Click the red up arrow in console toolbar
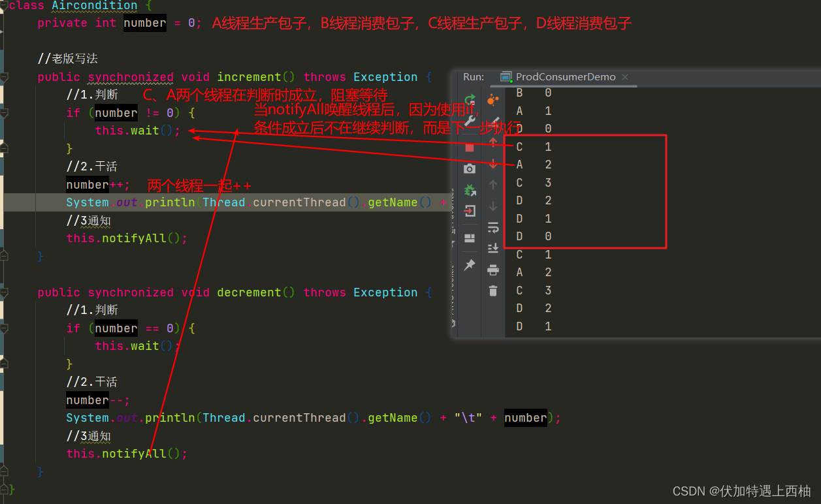Screen dimensions: 821x504 point(493,142)
